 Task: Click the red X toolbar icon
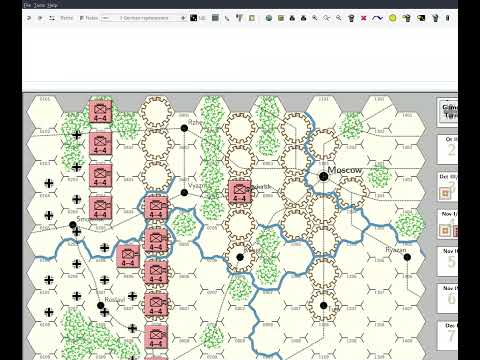click(363, 18)
